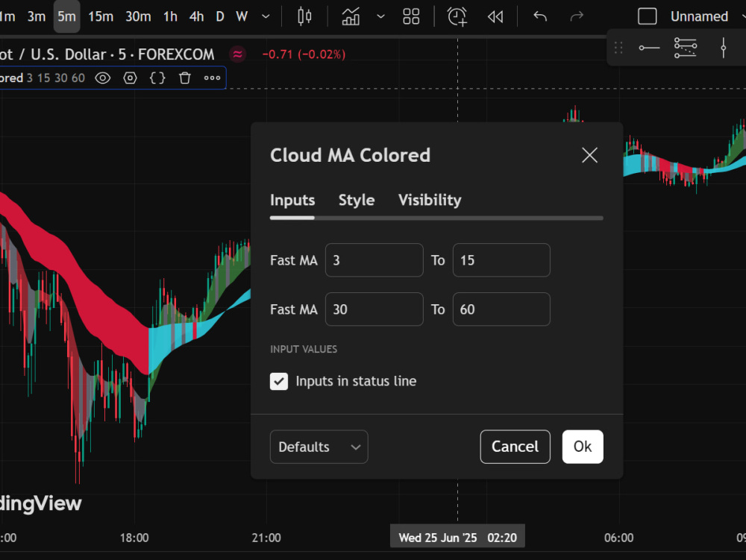Click the U.S. Dollar FOREXCOM symbol title

[x=107, y=54]
